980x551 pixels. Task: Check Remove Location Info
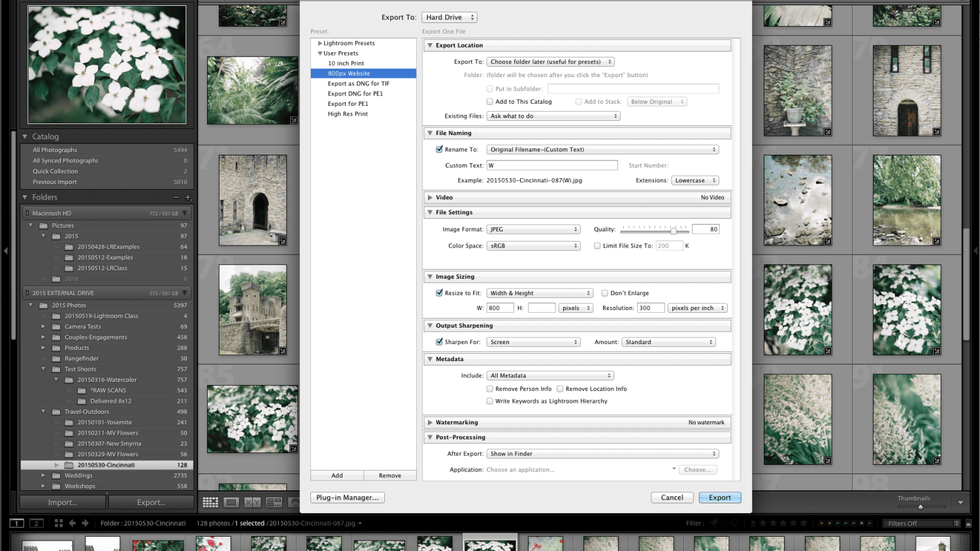point(560,389)
